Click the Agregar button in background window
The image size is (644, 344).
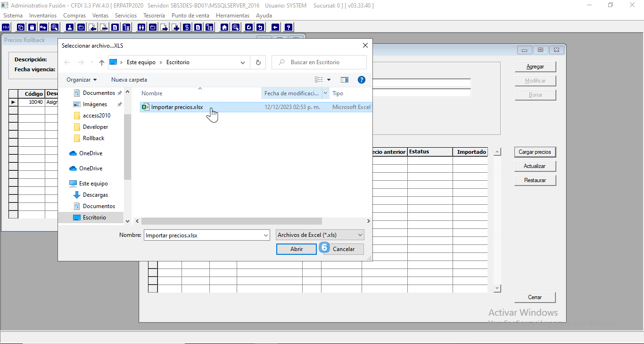(535, 67)
